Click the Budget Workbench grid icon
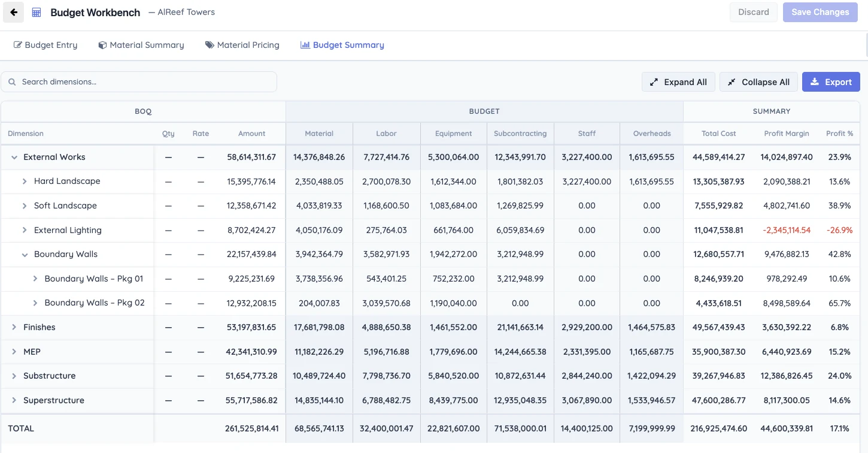868x453 pixels. point(37,12)
